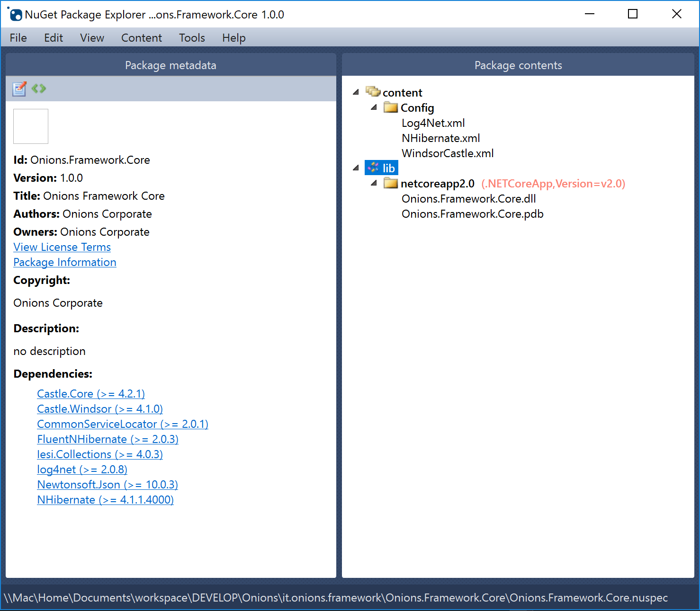Click the Owners value Onions Corporate
The image size is (700, 611).
coord(105,232)
